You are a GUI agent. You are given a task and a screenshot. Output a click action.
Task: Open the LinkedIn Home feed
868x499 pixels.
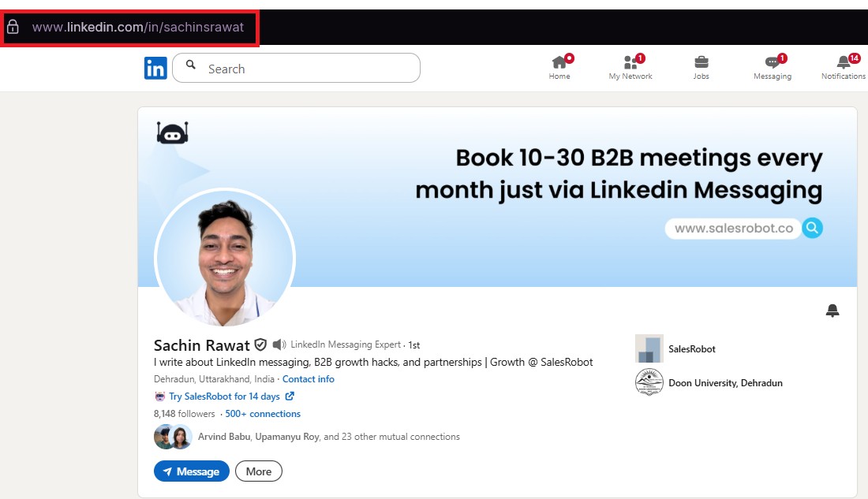point(559,67)
